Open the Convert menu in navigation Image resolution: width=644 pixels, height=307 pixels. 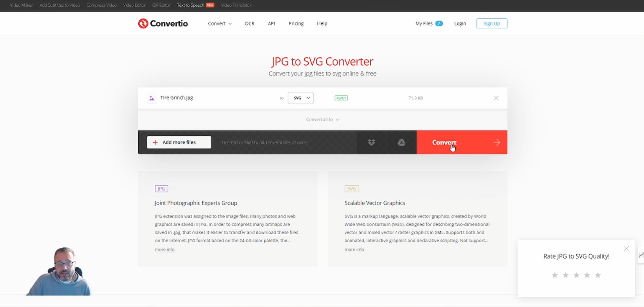pyautogui.click(x=220, y=23)
